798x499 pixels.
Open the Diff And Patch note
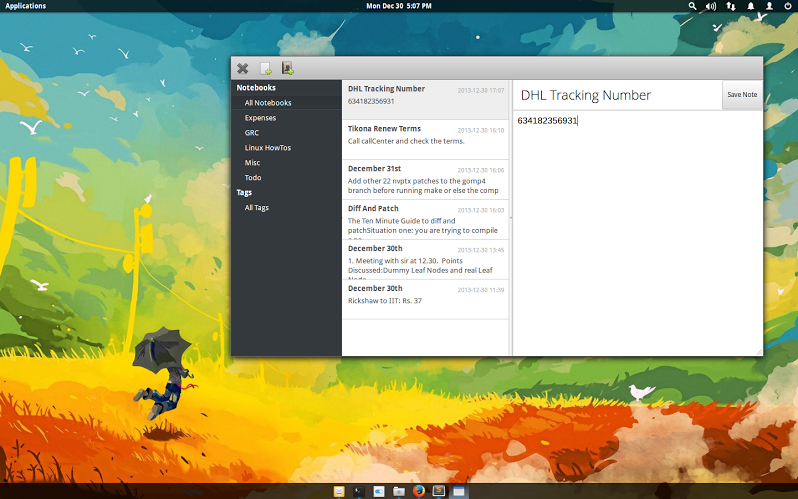425,219
